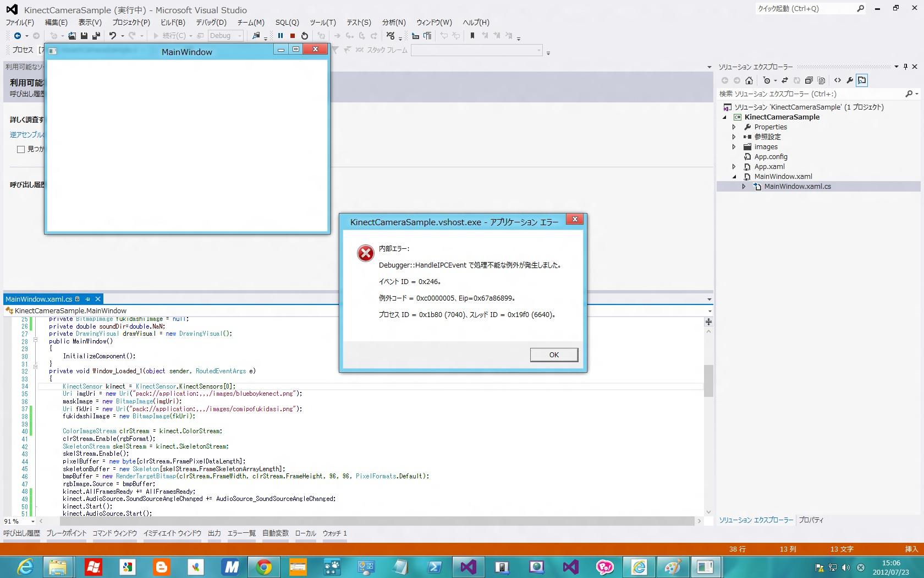Click the View Code icon in Solution Explorer
924x578 pixels.
838,80
